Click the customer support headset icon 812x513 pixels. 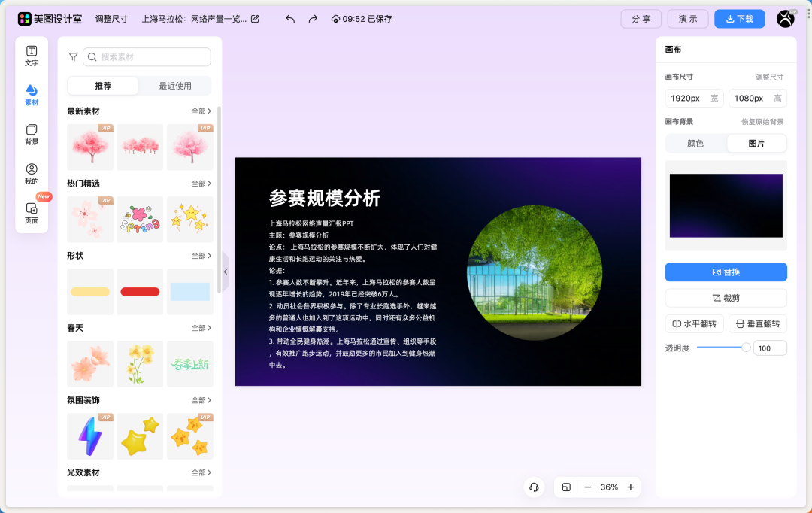[x=534, y=487]
